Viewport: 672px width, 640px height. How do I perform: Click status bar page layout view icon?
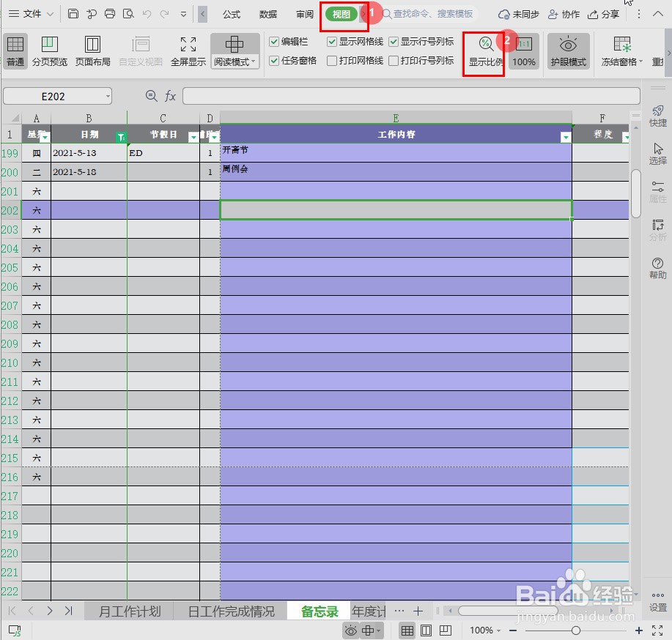point(426,630)
